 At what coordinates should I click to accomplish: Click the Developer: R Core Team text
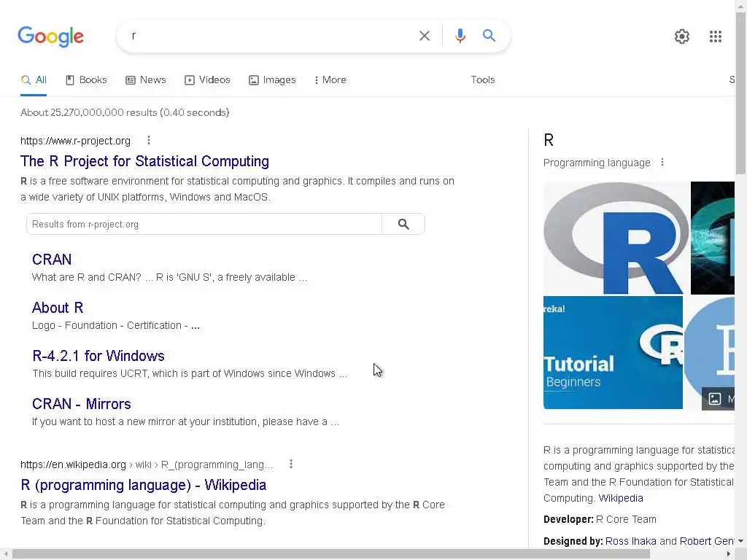tap(600, 519)
